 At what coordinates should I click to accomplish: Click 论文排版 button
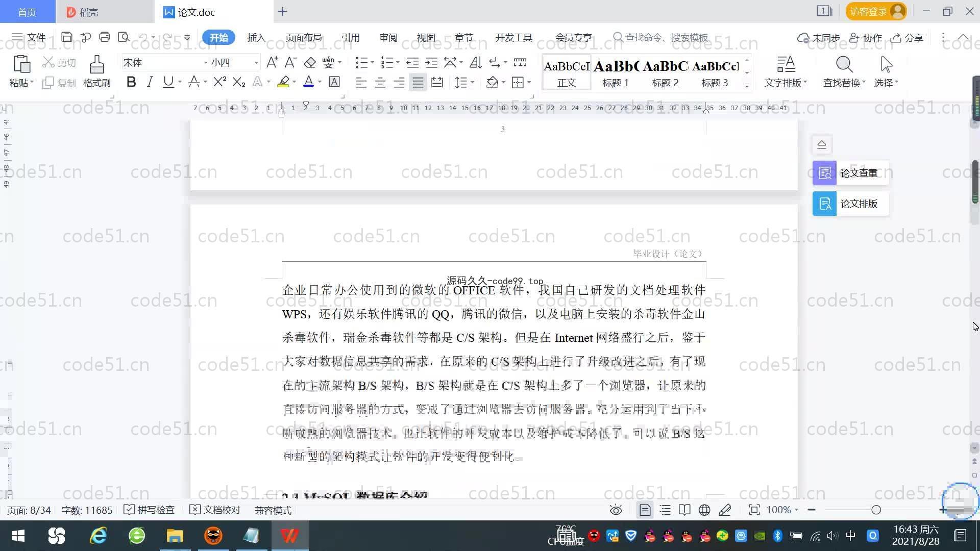851,204
